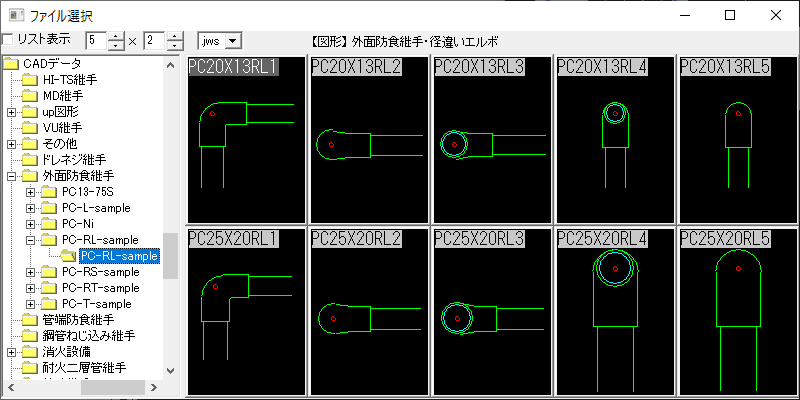Select the PC20X13RL4 figure thumbnail
Image resolution: width=800 pixels, height=400 pixels.
pos(615,140)
